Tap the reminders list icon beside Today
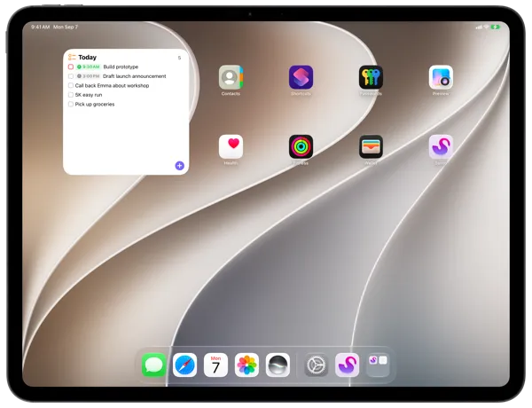The height and width of the screenshot is (408, 532). coord(72,57)
